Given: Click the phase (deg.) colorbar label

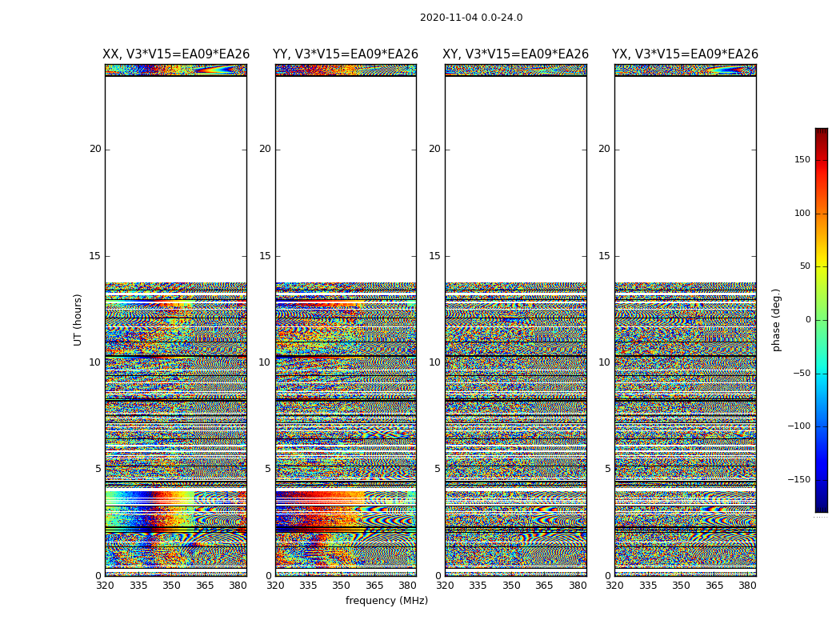Looking at the screenshot, I should pyautogui.click(x=776, y=320).
